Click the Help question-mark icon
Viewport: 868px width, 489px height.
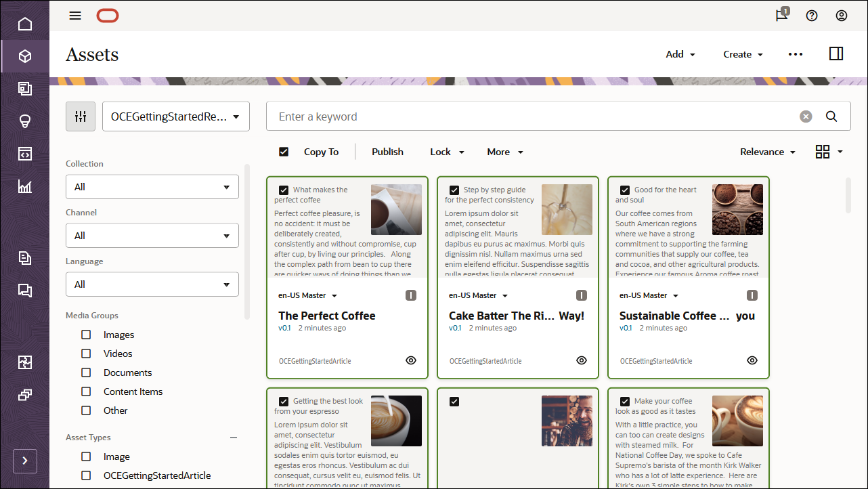point(812,16)
